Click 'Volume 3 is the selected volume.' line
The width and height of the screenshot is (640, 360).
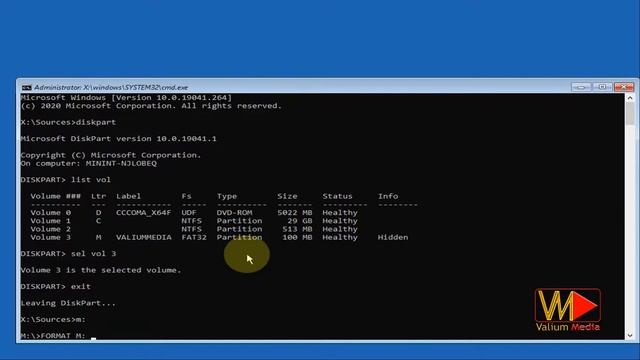point(101,270)
